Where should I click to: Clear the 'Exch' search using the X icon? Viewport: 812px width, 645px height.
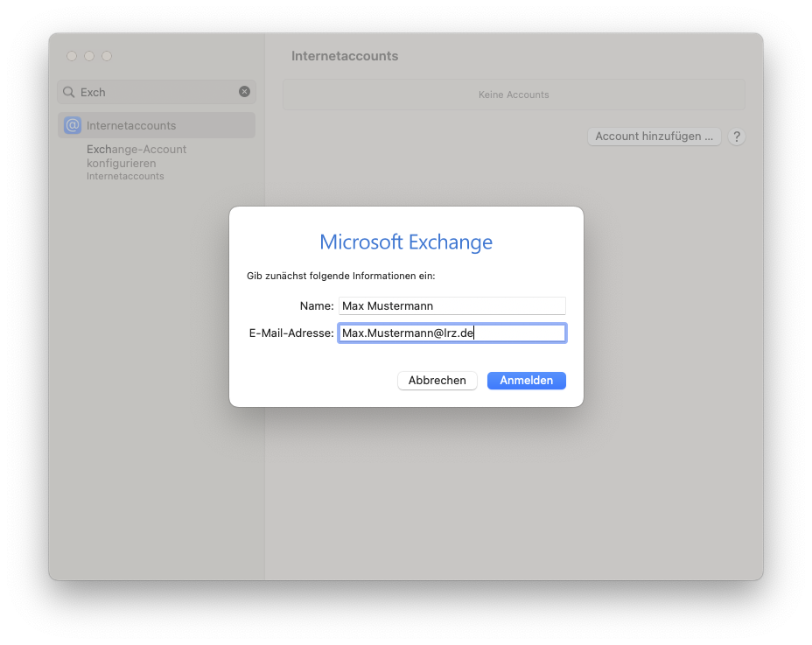click(244, 92)
